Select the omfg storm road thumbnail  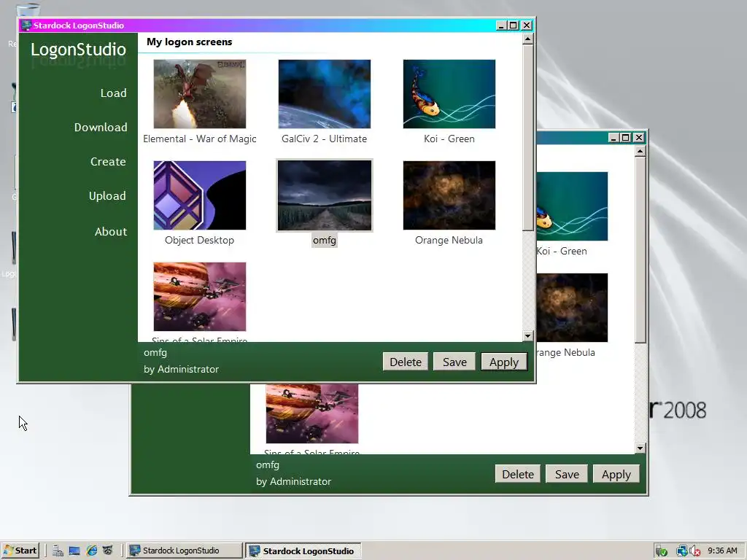tap(325, 195)
